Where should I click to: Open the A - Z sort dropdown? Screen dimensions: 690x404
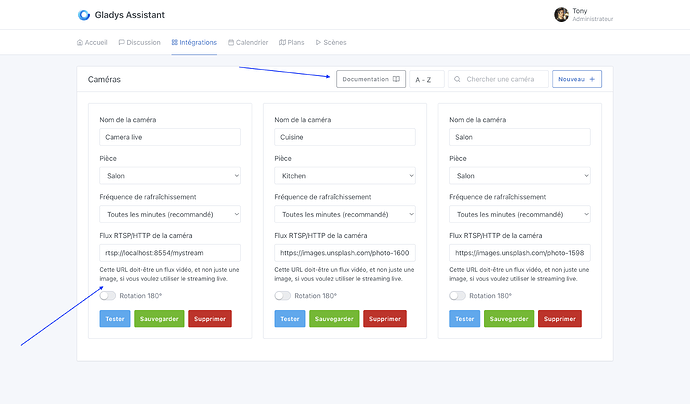(427, 79)
